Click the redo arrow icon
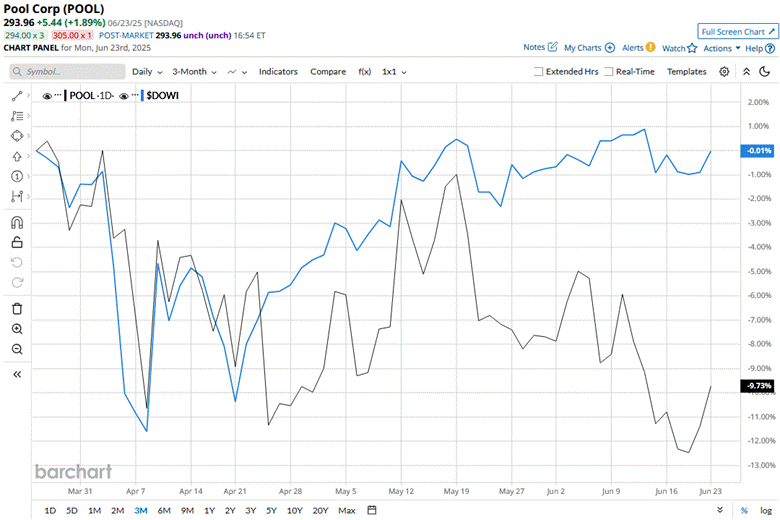Screen dimensions: 780x520 tap(17, 283)
